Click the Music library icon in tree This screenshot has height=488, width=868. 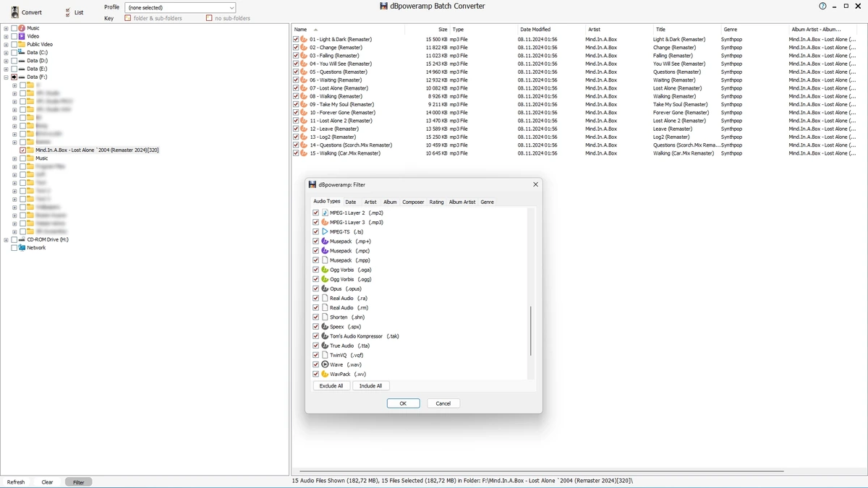(x=22, y=28)
